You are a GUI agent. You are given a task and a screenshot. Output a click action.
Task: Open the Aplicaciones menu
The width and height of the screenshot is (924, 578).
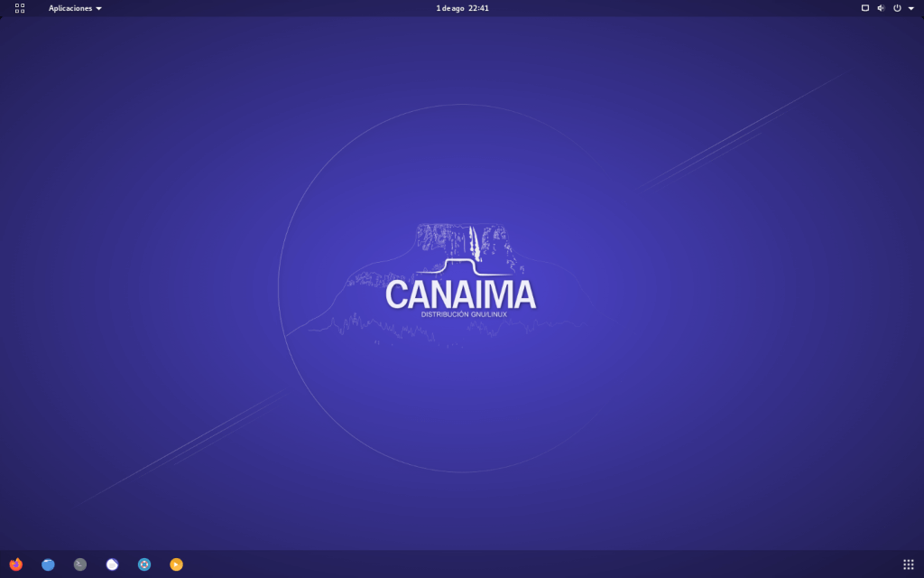tap(75, 8)
